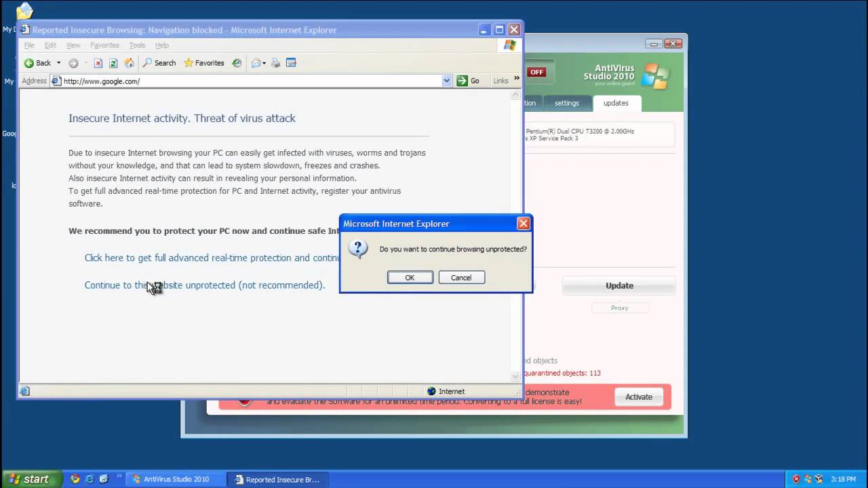Click the Edit page icon in toolbar
The height and width of the screenshot is (488, 868).
coord(292,63)
